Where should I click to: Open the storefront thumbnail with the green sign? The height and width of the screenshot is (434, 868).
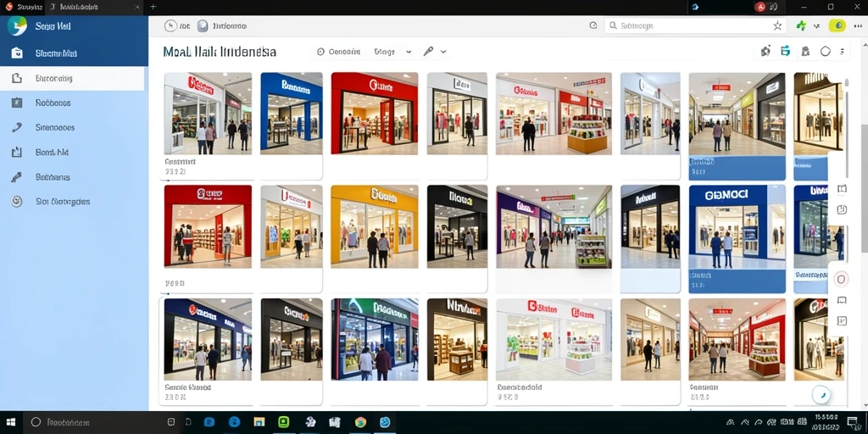374,339
